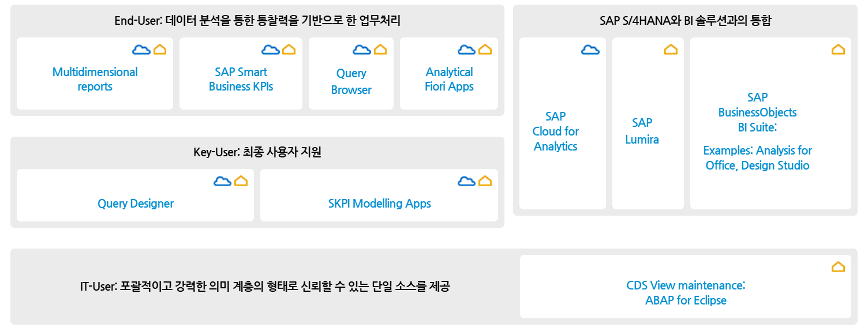Click the on-premise house icon on Multidimensional reports

[x=160, y=50]
